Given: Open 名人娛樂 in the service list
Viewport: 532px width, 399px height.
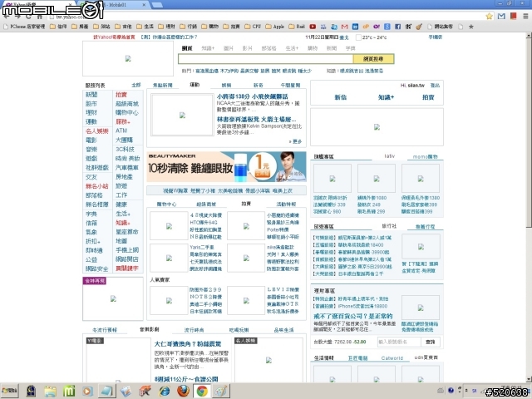Looking at the screenshot, I should click(97, 131).
